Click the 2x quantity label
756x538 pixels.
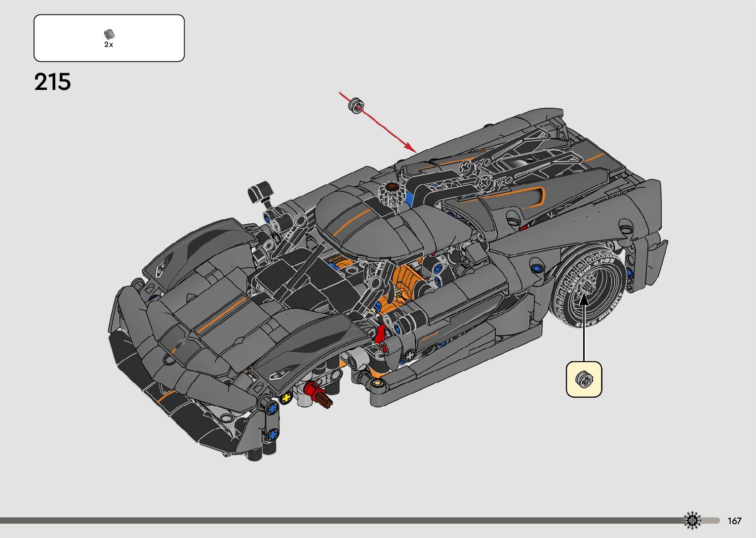point(109,44)
